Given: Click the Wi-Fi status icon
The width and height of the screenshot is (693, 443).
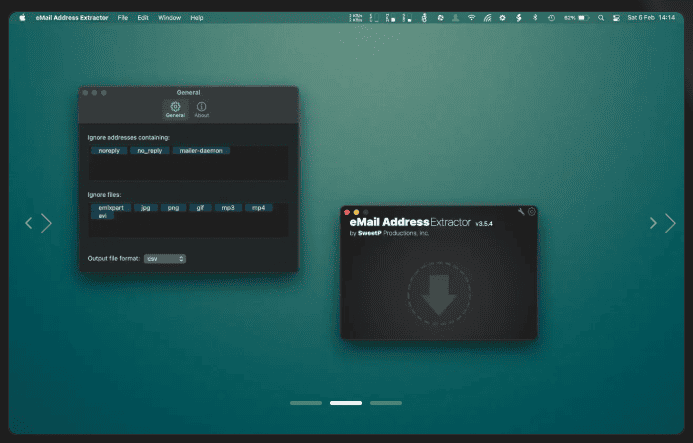Looking at the screenshot, I should tap(472, 18).
